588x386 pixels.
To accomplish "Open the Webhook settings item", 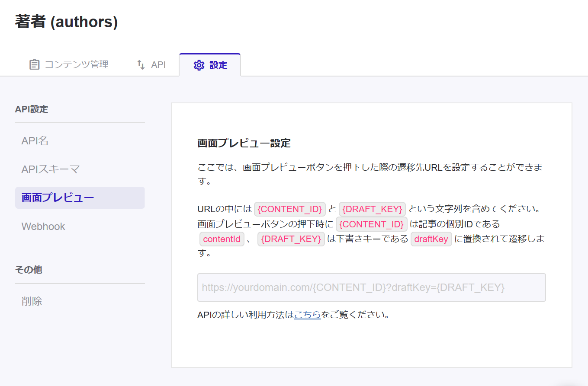I will tap(43, 226).
